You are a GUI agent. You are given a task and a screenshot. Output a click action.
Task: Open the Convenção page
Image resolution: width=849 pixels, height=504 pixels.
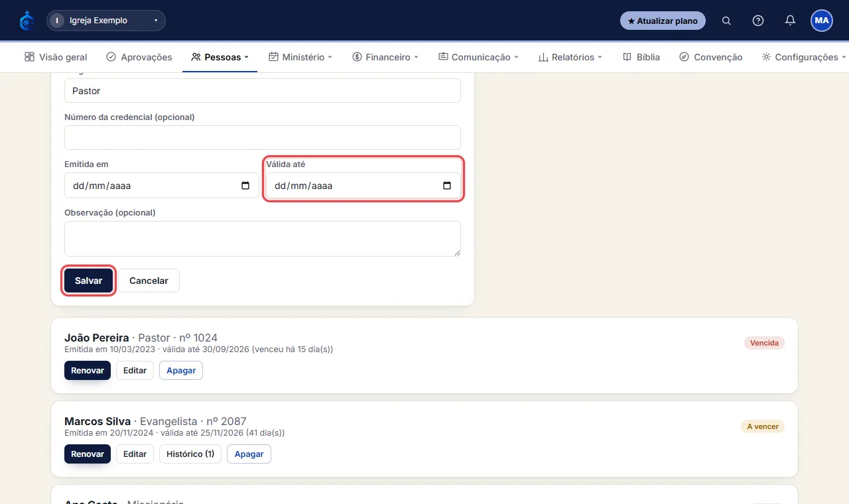pos(711,57)
